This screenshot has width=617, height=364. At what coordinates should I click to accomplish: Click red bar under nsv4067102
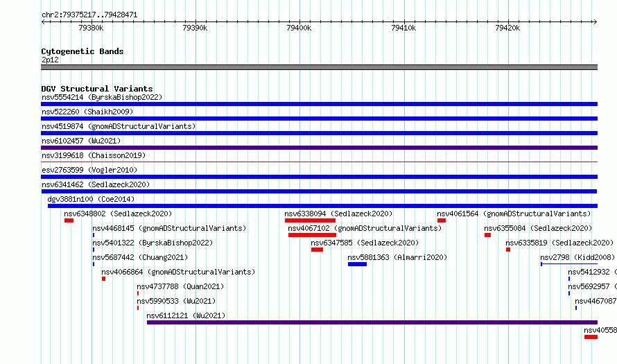tap(313, 235)
